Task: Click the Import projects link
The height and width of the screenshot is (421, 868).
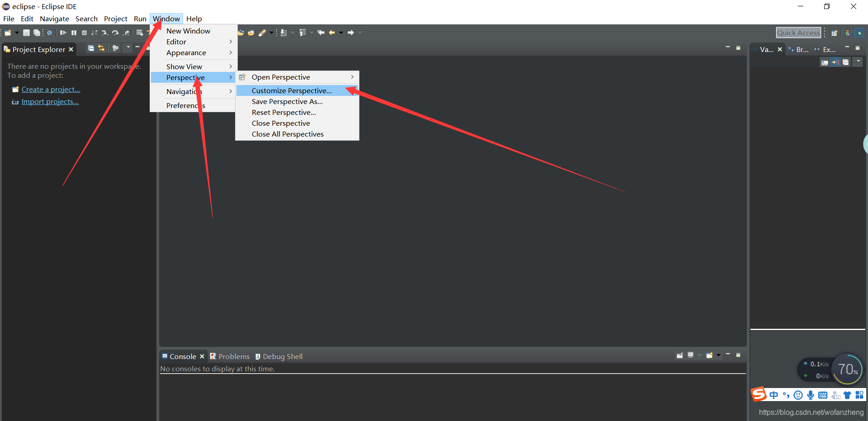Action: (x=50, y=102)
